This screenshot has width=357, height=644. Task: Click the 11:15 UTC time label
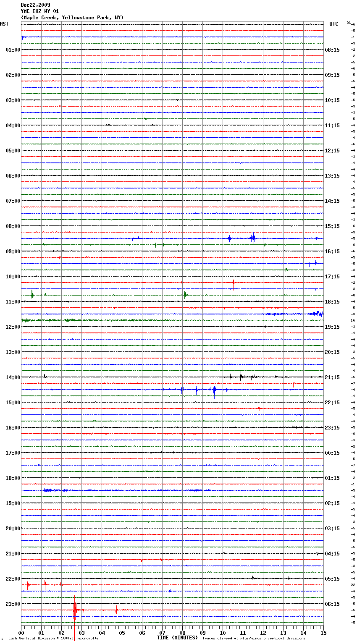tap(332, 126)
